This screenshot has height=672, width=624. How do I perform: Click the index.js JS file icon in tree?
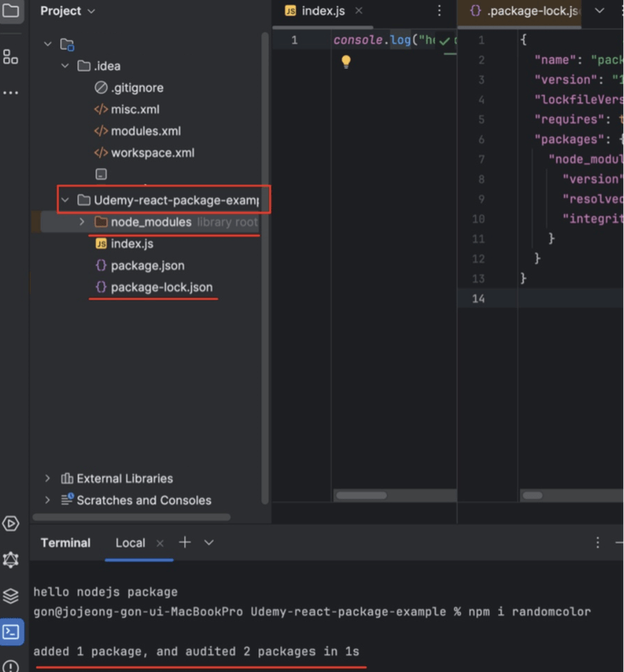(x=101, y=244)
